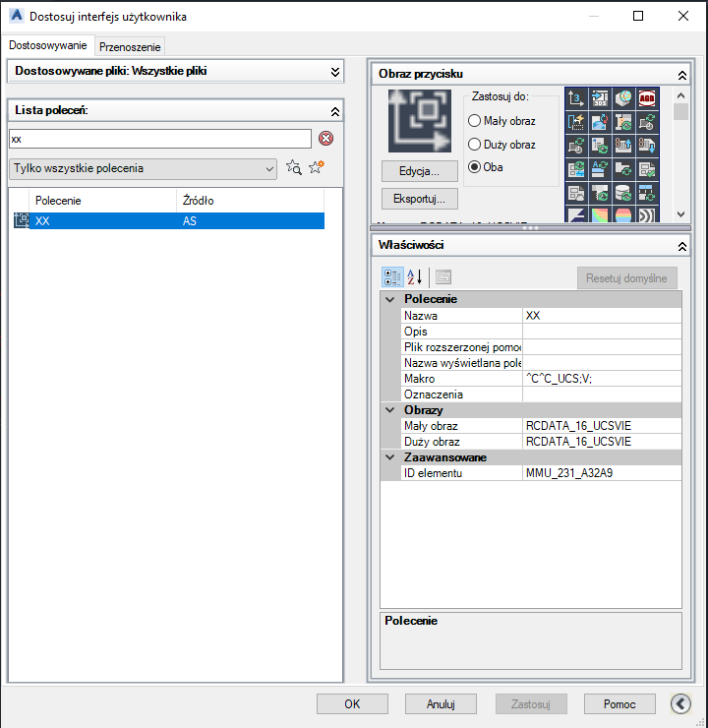Image resolution: width=708 pixels, height=728 pixels.
Task: Click the Edycja... button
Action: [x=420, y=171]
